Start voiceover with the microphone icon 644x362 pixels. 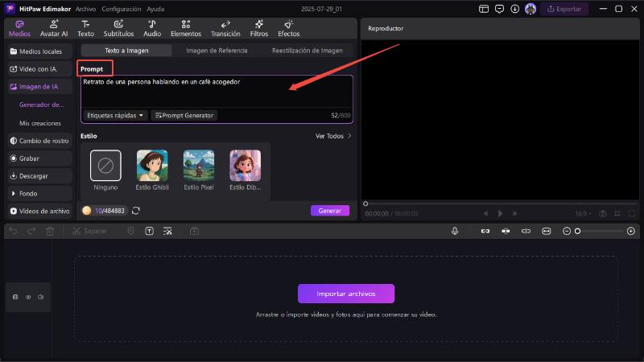(x=455, y=231)
